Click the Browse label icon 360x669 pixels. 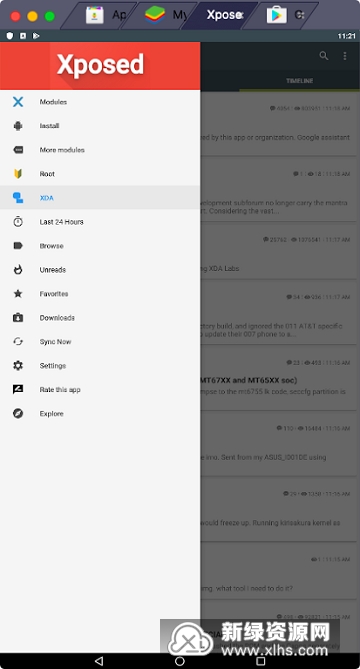tap(18, 246)
